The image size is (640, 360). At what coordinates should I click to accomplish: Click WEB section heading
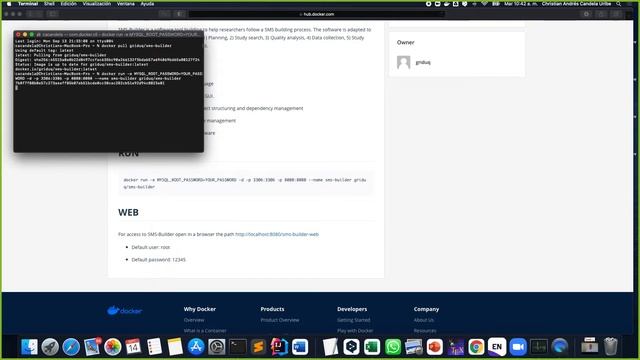[128, 212]
